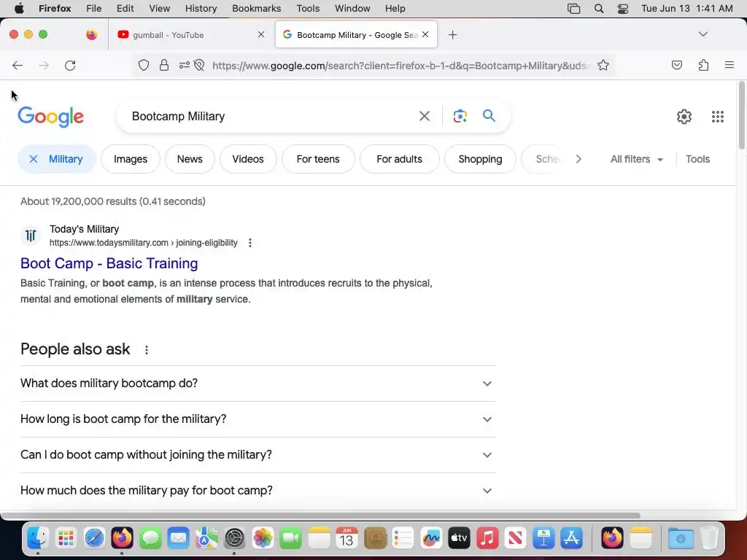This screenshot has height=560, width=747.
Task: Open the Google apps grid
Action: coord(718,117)
